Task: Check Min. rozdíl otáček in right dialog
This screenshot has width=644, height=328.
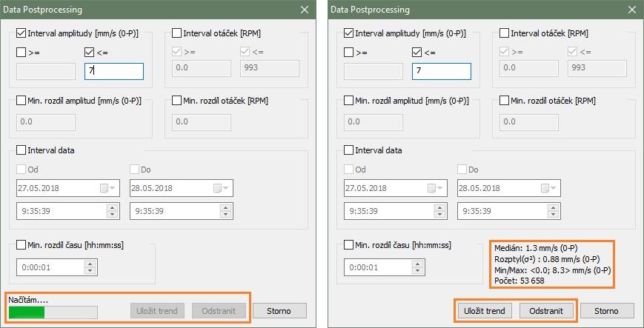Action: (504, 101)
